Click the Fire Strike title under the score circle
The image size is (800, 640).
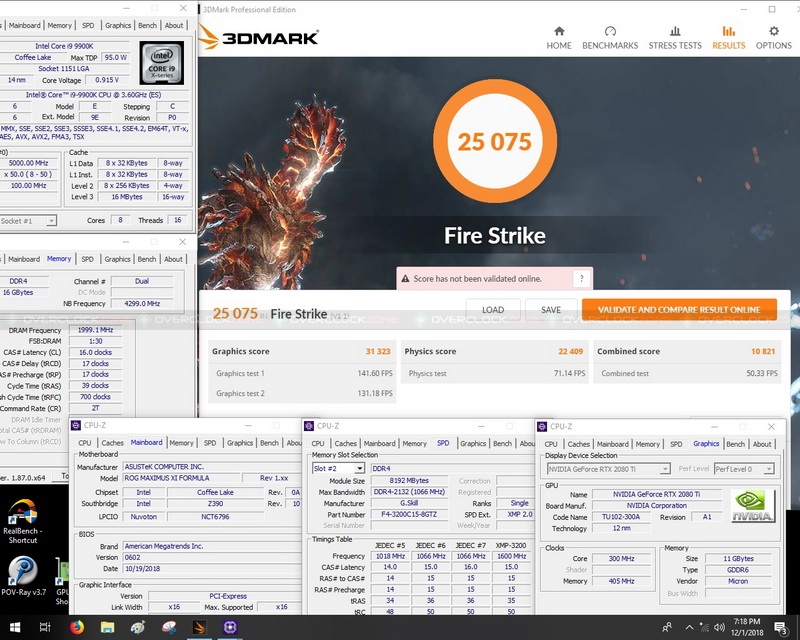(494, 236)
